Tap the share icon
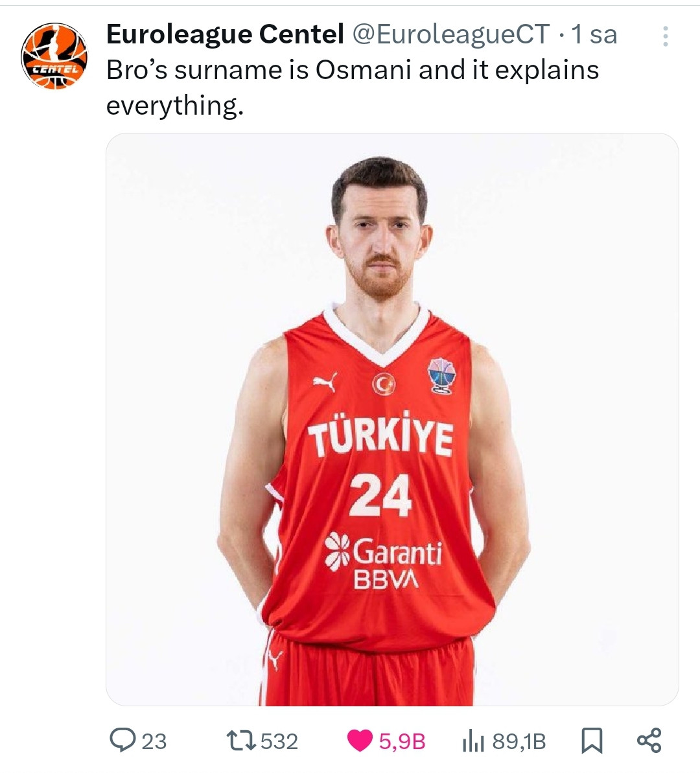 (649, 740)
